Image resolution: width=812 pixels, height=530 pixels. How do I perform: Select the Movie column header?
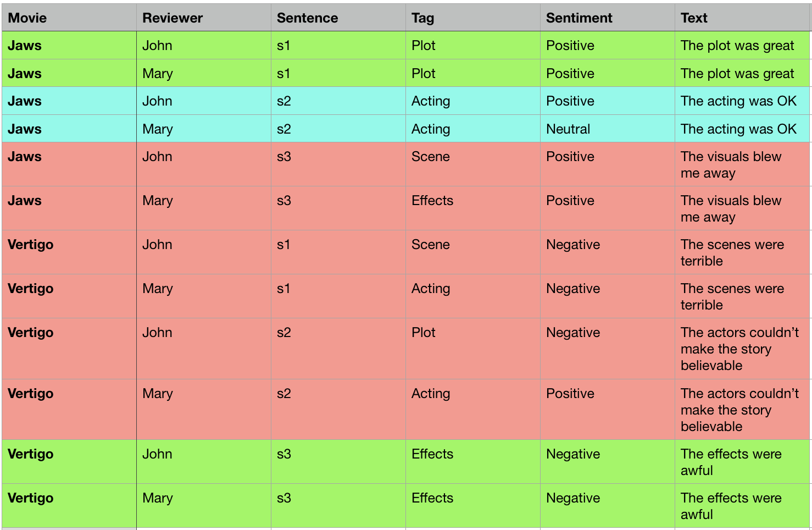click(x=69, y=18)
